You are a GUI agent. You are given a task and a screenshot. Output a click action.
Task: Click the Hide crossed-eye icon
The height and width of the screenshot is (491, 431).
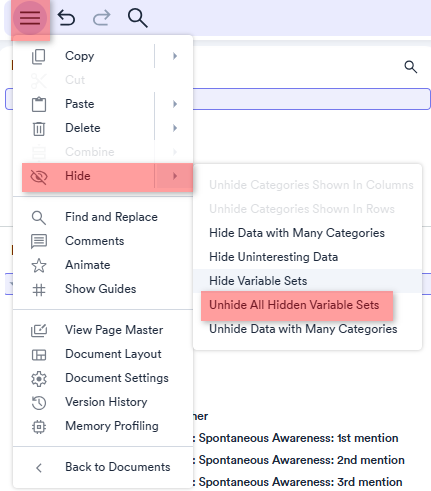[x=39, y=176]
